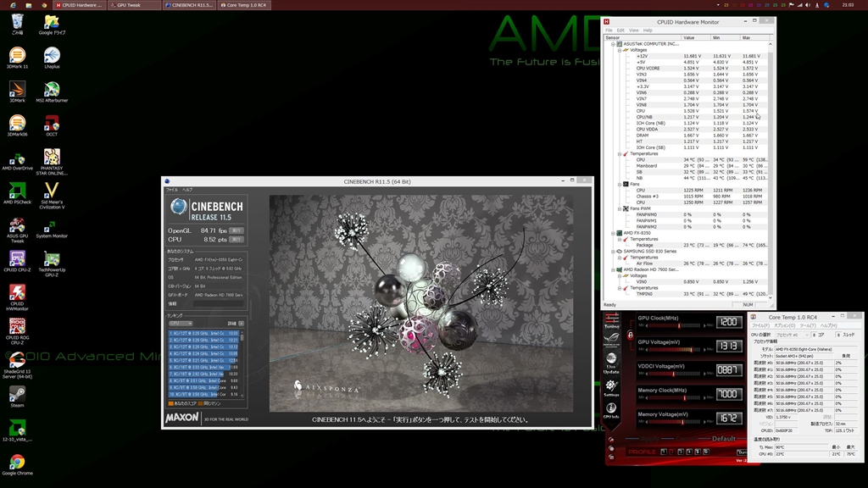Collapse the ASUSTeK Temperatures node in HWMonitor

[x=620, y=154]
